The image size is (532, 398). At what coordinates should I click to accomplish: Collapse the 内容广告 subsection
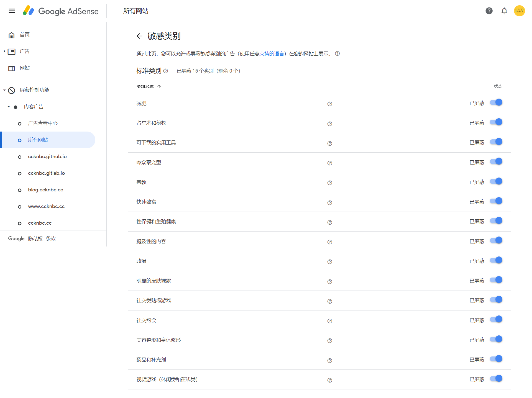coord(9,107)
